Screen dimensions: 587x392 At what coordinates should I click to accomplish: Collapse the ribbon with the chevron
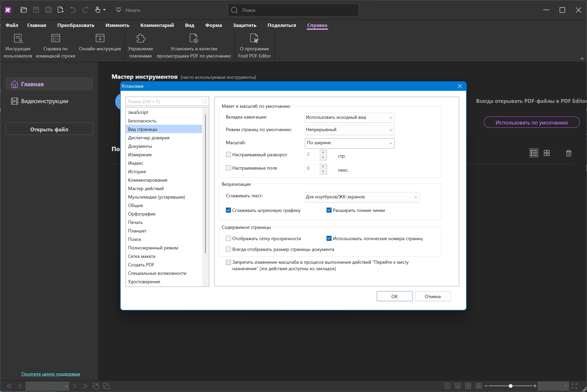tap(582, 59)
